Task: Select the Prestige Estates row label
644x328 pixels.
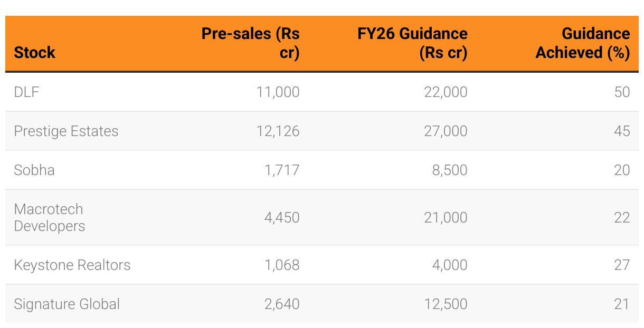Action: click(66, 131)
